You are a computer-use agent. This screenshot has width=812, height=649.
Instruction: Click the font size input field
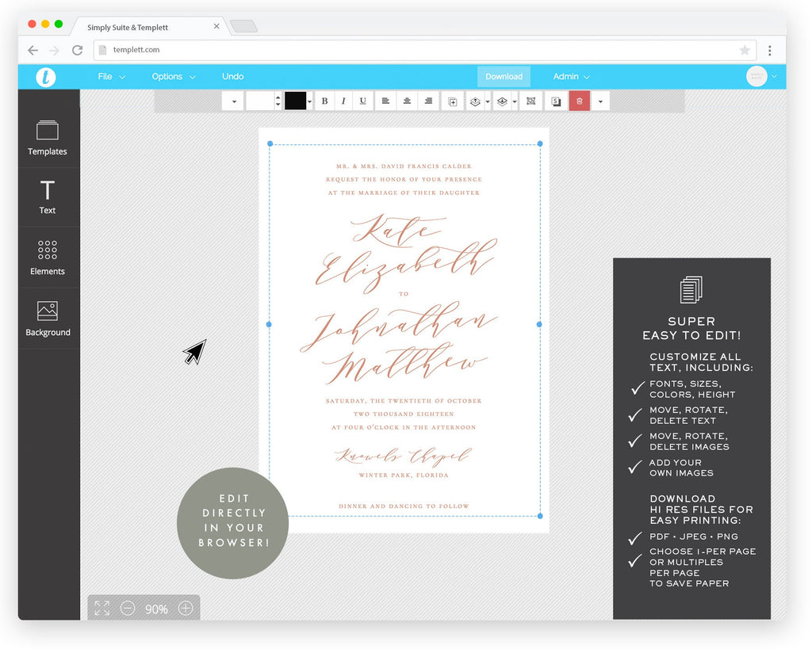[260, 101]
